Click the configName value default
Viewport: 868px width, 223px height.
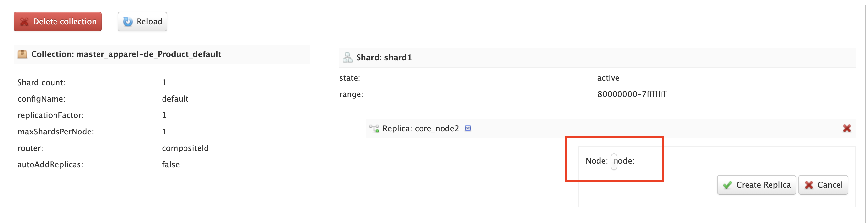175,99
